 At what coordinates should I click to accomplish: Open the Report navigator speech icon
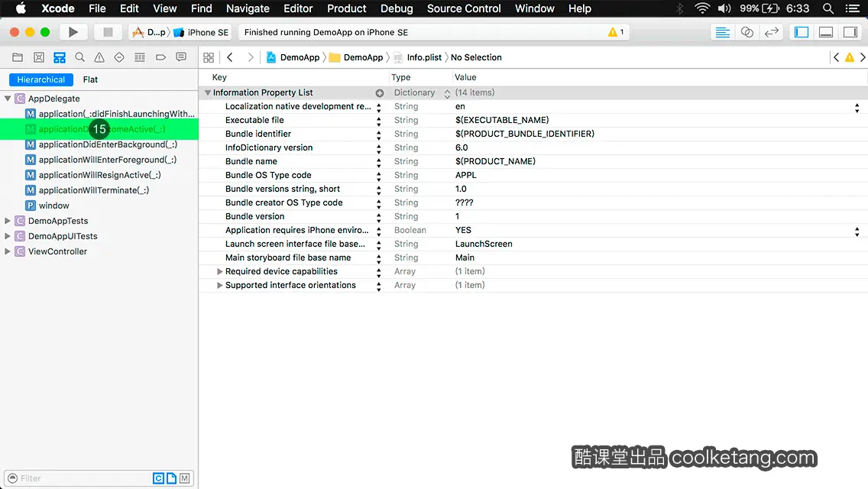(181, 57)
